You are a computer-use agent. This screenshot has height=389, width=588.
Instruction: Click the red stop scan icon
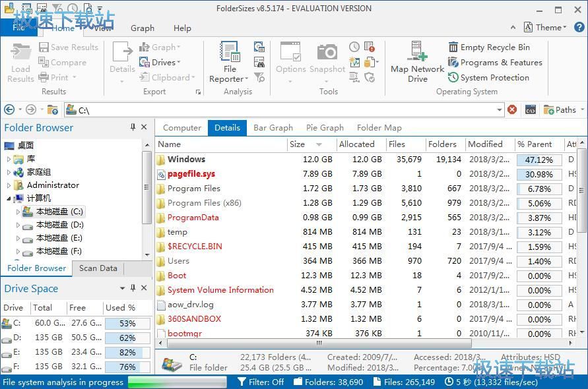coord(512,110)
